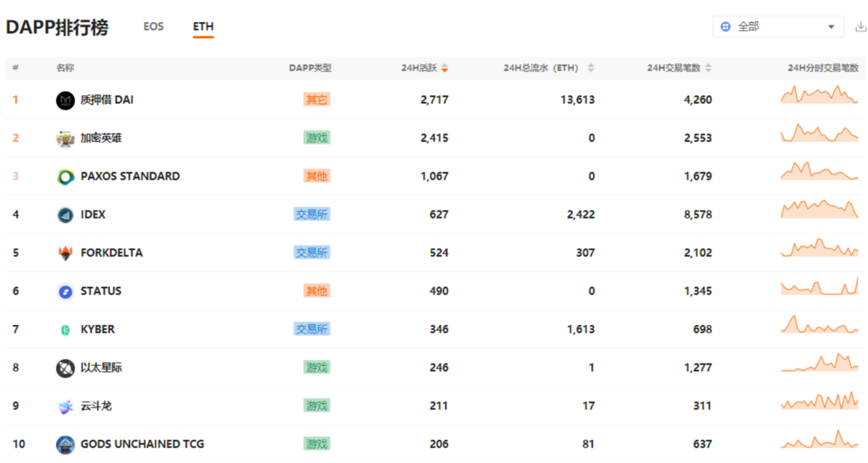Click rank number 10

tap(19, 444)
